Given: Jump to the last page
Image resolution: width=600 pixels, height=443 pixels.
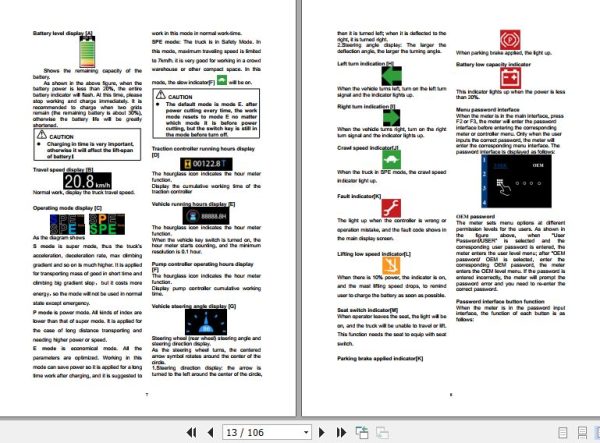Looking at the screenshot, I should click(341, 433).
